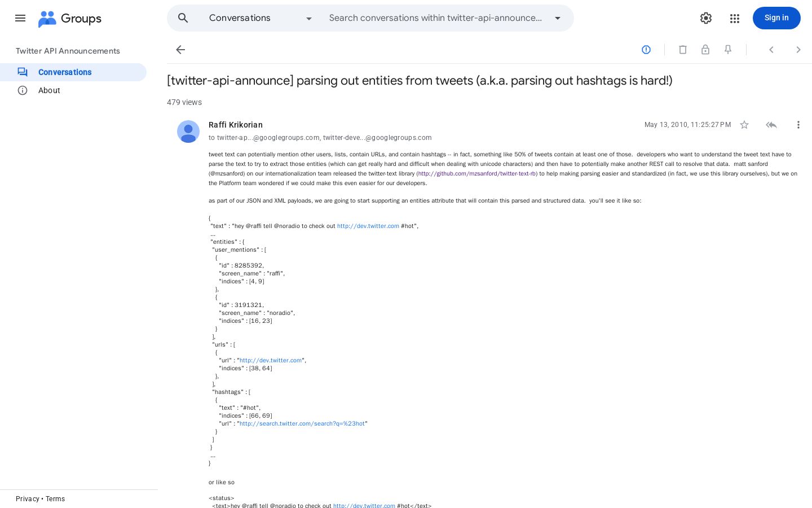Focus the search conversations input field

(435, 18)
